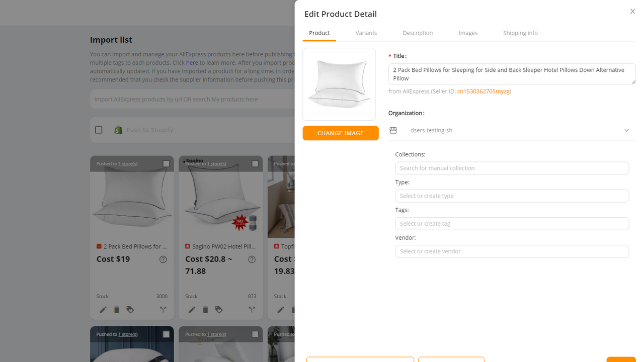The width and height of the screenshot is (644, 362).
Task: Switch to the Variants tab
Action: (366, 33)
